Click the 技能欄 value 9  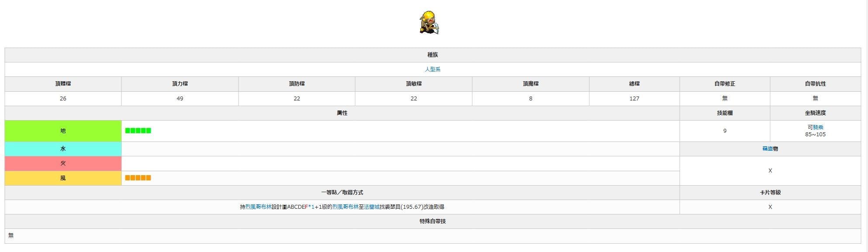pyautogui.click(x=725, y=131)
